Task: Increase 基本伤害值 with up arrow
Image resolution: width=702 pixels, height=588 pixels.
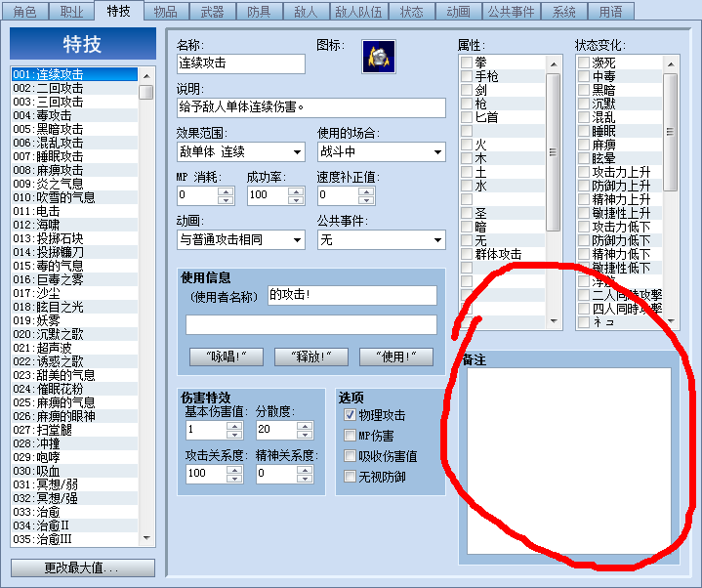Action: point(234,426)
